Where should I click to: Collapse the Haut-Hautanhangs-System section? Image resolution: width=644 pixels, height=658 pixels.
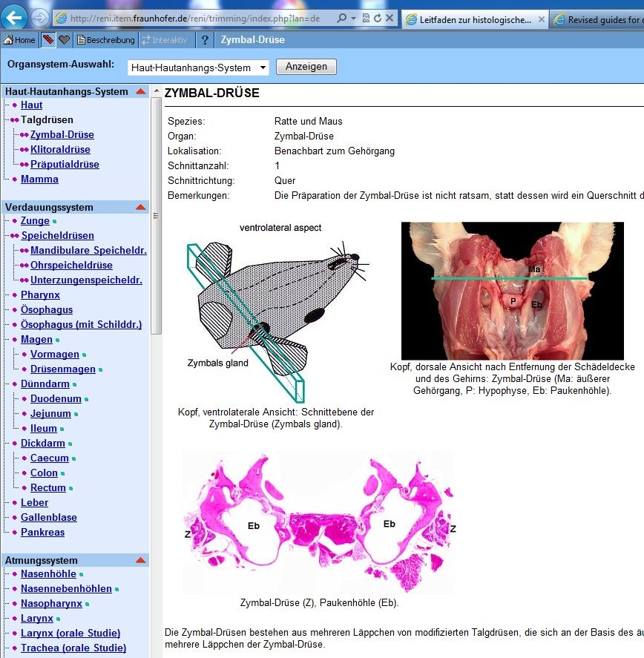141,92
